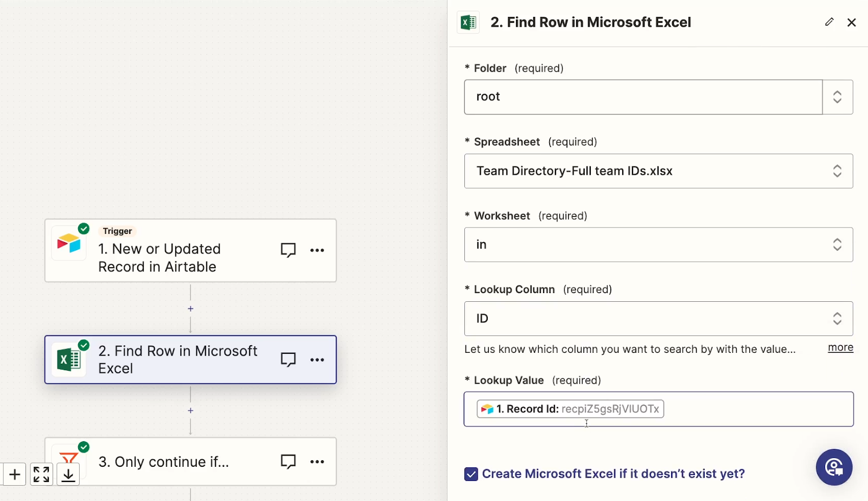The image size is (868, 501).
Task: Open comments on the Airtable trigger step
Action: tap(288, 250)
